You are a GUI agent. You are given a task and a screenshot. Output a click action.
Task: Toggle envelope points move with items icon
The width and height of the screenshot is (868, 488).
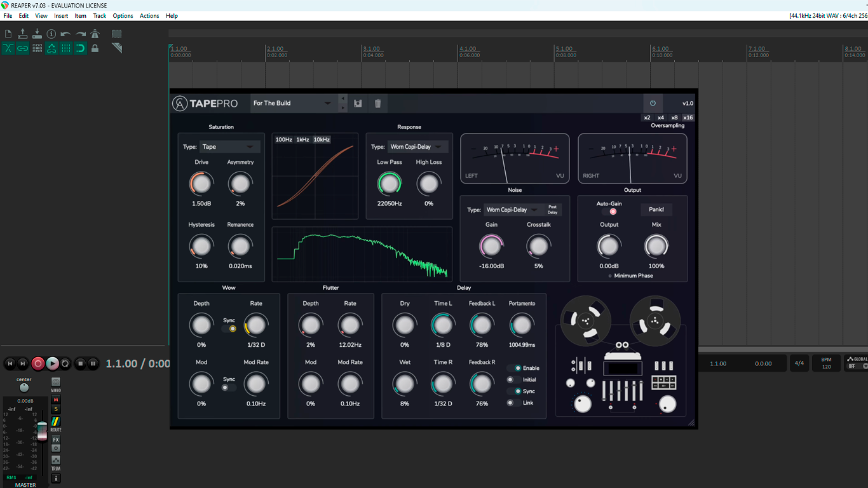pos(51,48)
